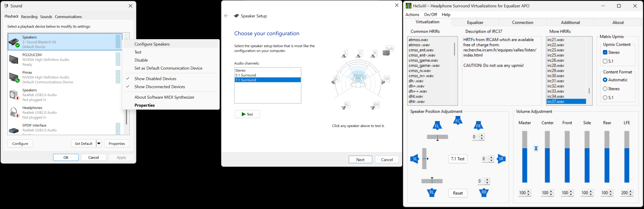Click the HeSuVi app icon in title bar
Viewport: 644px width, 209px height.
[409, 6]
